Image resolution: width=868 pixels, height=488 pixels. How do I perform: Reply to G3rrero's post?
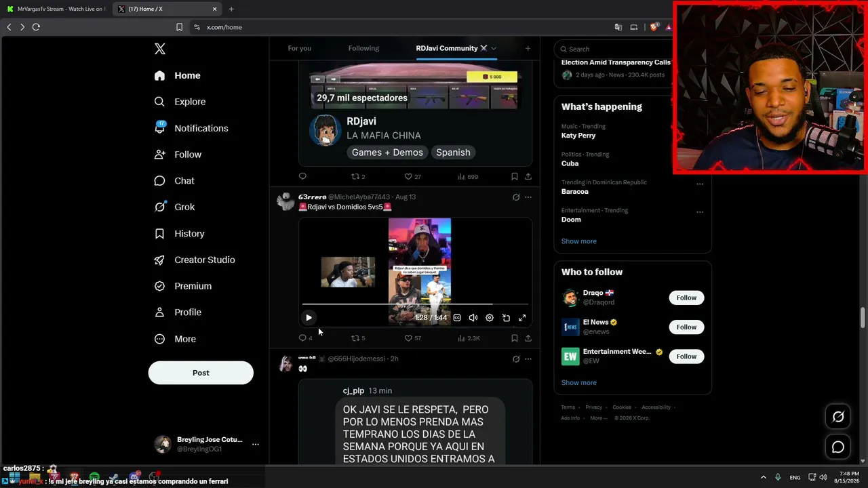[305, 338]
